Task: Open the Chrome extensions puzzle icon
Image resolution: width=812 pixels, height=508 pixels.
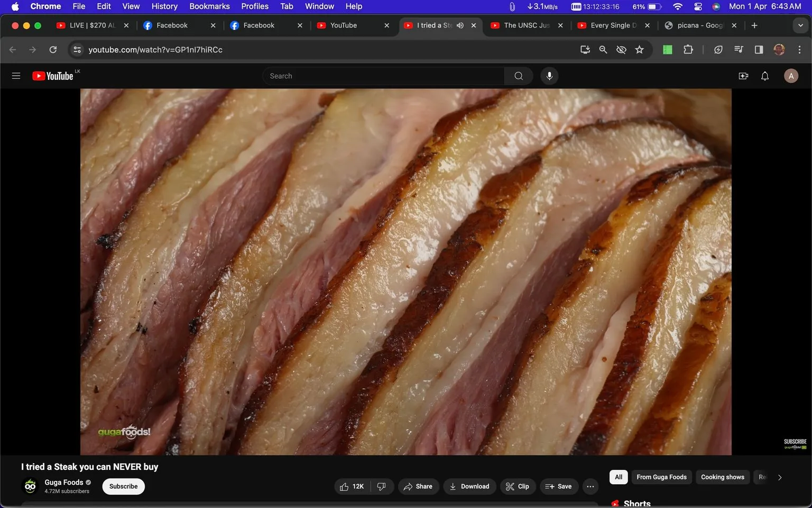Action: pyautogui.click(x=688, y=49)
